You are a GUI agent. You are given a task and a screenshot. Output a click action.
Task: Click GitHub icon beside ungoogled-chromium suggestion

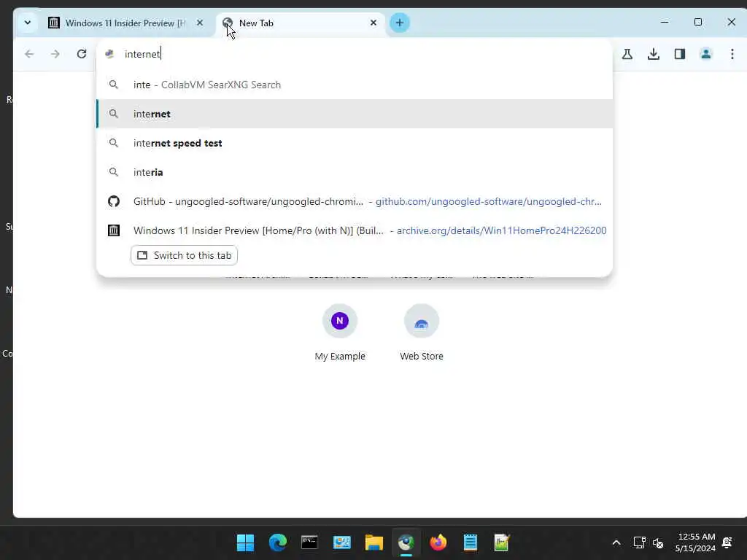click(113, 201)
